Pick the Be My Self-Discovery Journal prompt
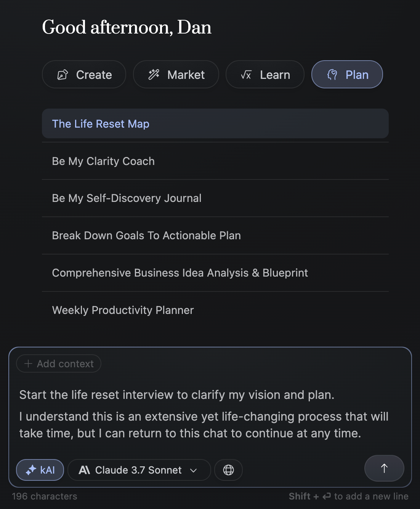Screen dimensions: 420x509 click(x=215, y=198)
